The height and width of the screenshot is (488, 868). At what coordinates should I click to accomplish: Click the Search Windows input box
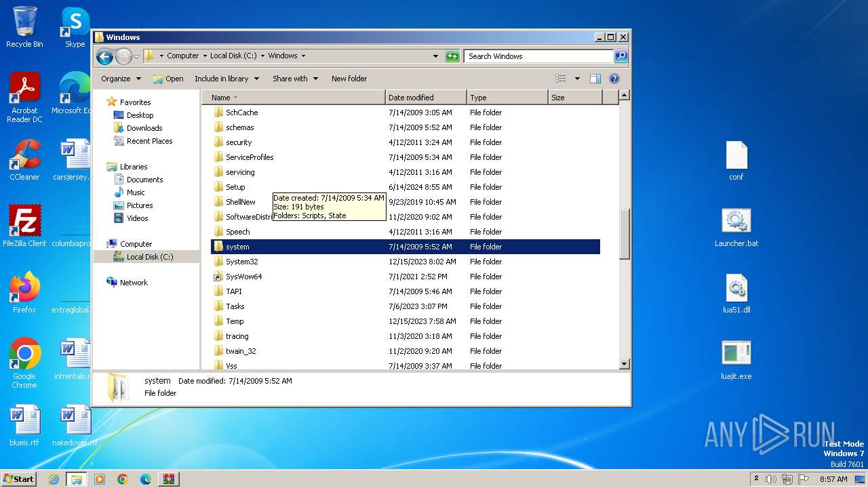click(539, 56)
